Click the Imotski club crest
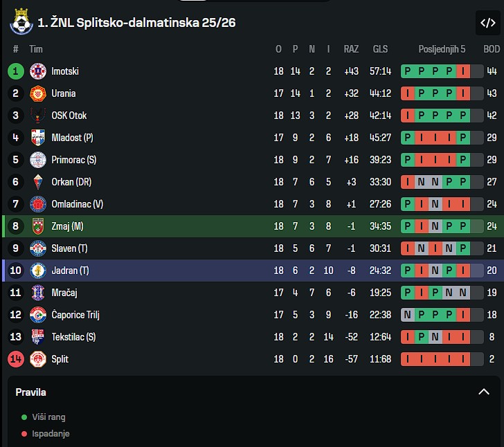Screen dimensions: 504x447 coord(38,71)
